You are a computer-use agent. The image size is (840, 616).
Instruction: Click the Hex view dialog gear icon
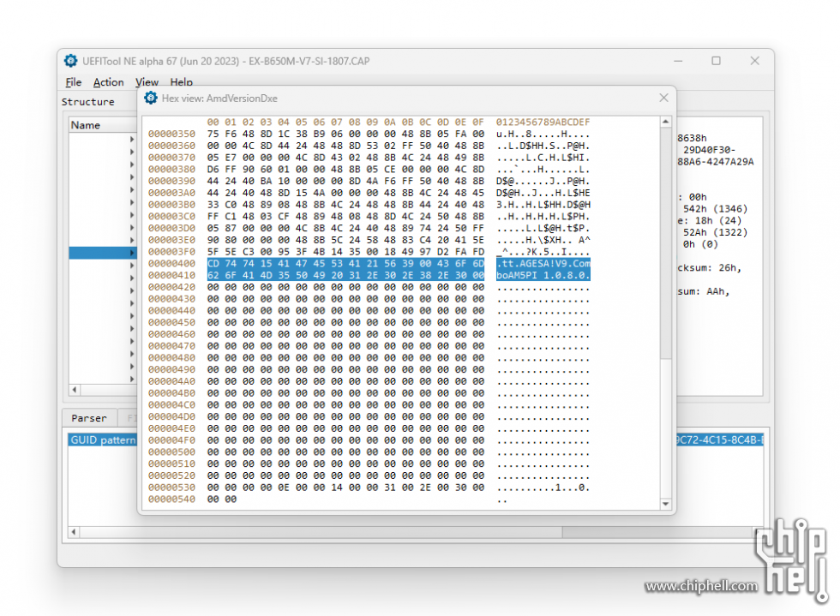coord(151,98)
